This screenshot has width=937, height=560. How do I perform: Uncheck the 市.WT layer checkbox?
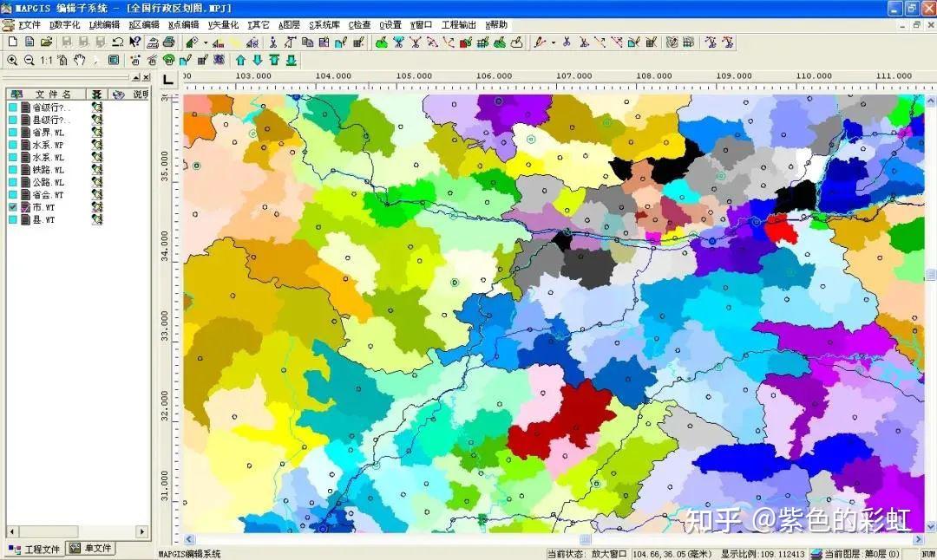(x=11, y=207)
